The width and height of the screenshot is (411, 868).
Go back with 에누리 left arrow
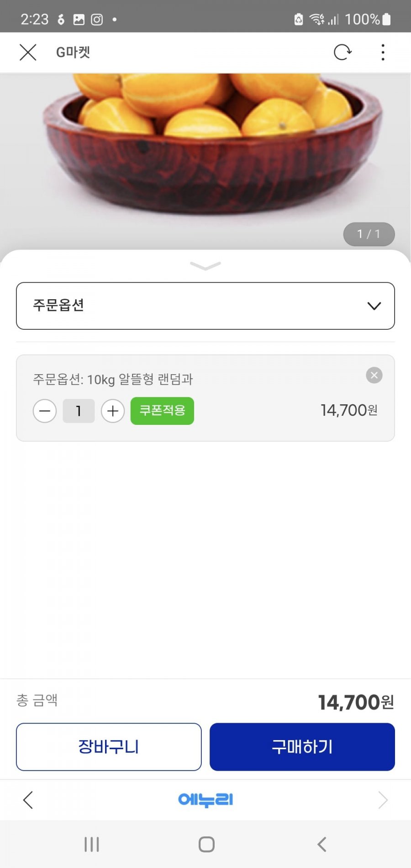coord(28,800)
